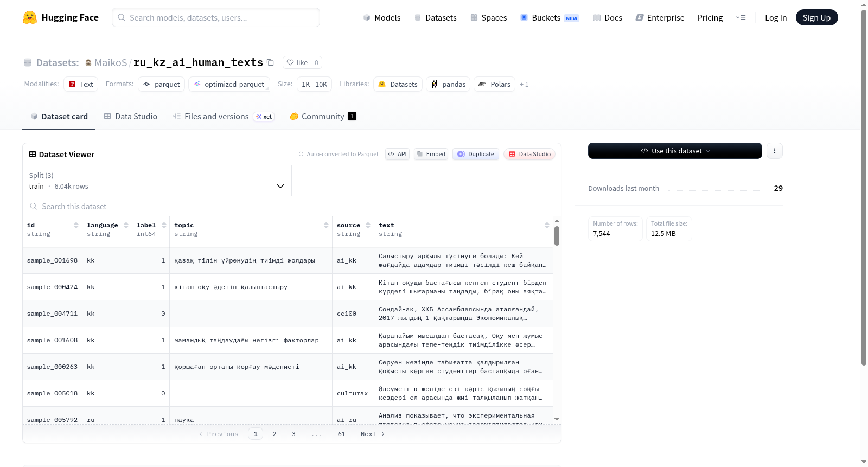
Task: Focus the Search this dataset field
Action: point(292,206)
